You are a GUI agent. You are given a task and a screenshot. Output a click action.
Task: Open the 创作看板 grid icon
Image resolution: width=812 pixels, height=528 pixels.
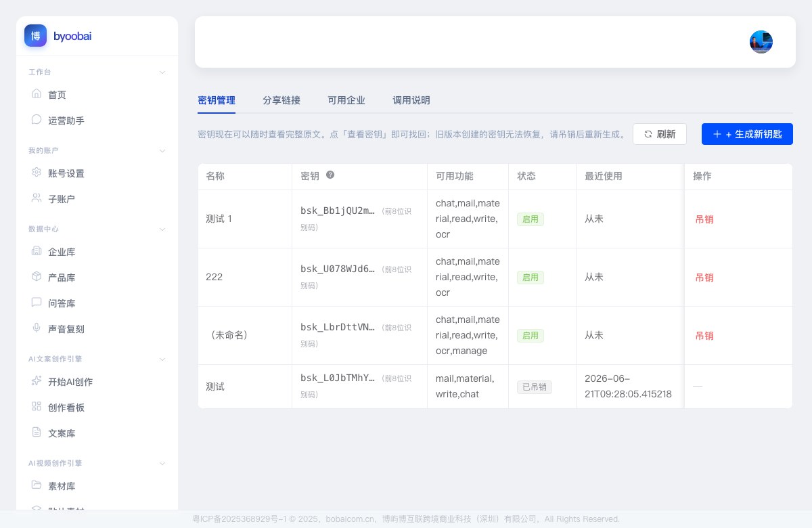[37, 407]
